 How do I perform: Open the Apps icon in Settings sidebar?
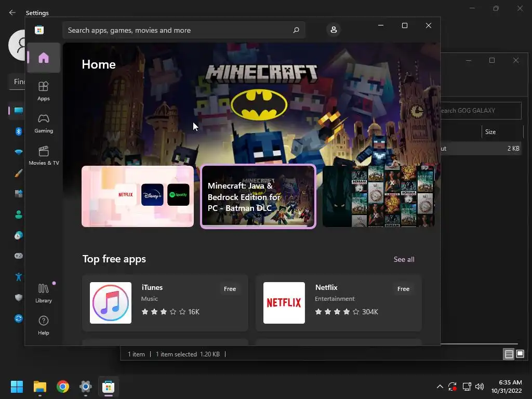19,194
